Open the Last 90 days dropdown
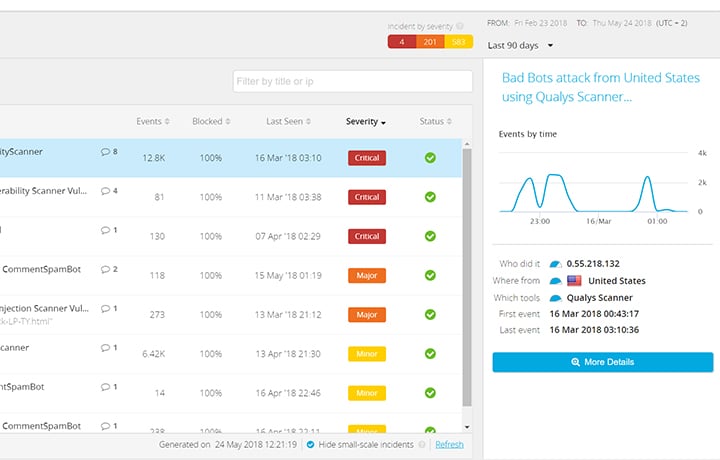Viewport: 720px width, 460px height. pos(520,45)
